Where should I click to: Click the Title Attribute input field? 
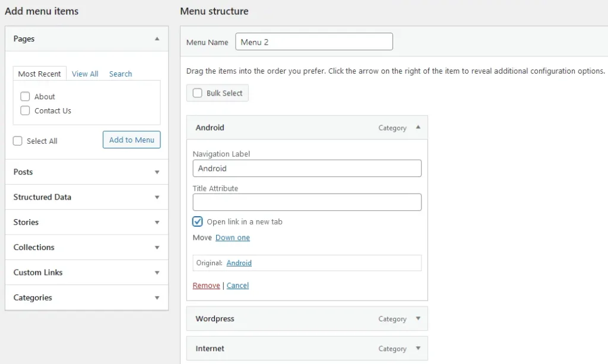click(x=307, y=202)
